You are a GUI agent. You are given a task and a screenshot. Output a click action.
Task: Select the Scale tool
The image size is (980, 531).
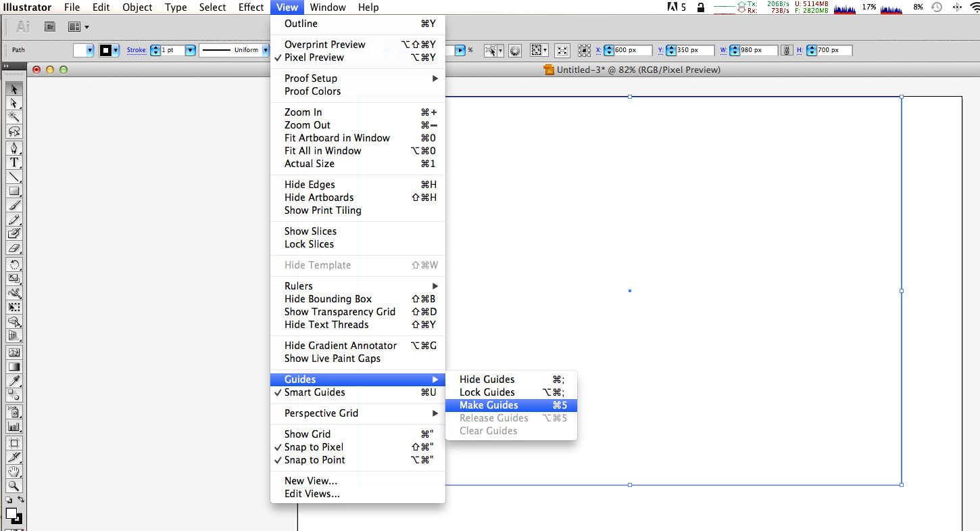coord(14,279)
